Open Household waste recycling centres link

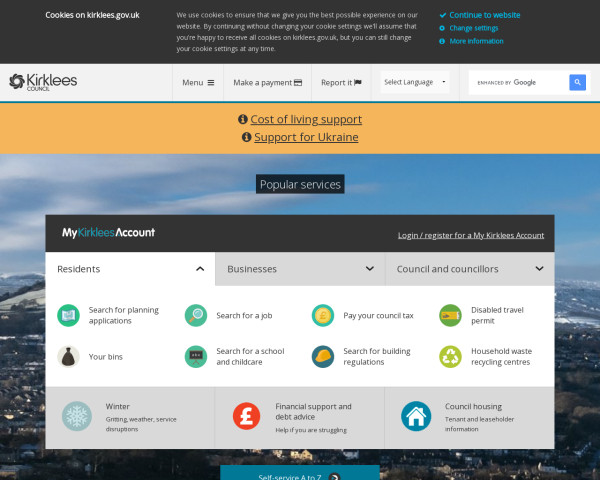click(501, 357)
